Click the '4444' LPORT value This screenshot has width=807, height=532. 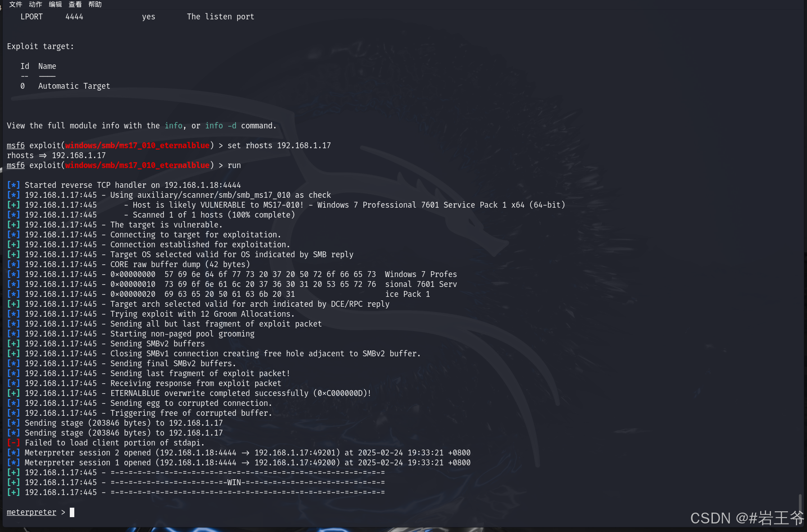pos(74,17)
